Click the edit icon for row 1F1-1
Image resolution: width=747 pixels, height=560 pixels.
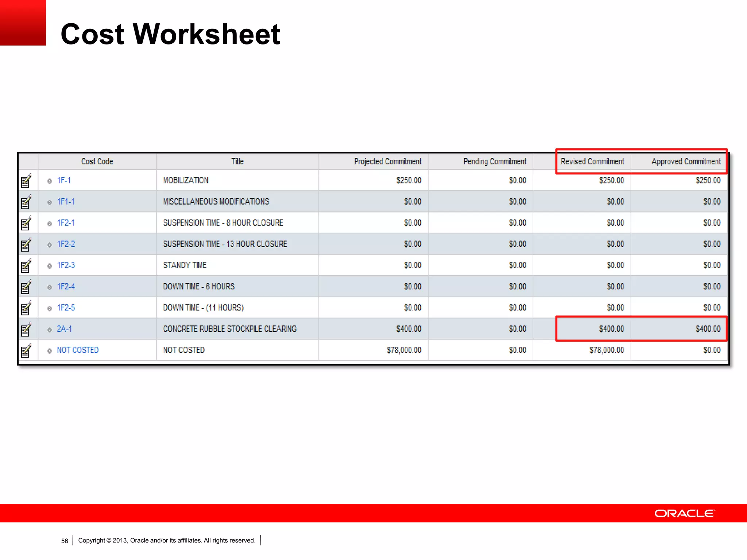(26, 202)
